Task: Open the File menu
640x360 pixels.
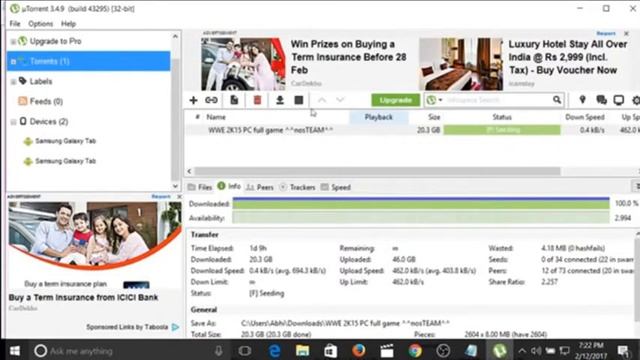Action: pyautogui.click(x=15, y=24)
